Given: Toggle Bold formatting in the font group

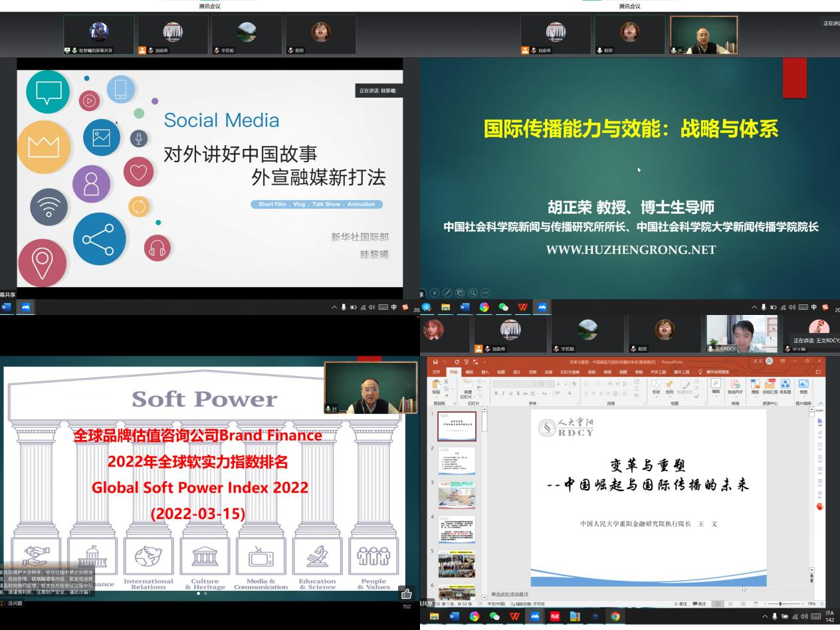Looking at the screenshot, I should pyautogui.click(x=496, y=393).
